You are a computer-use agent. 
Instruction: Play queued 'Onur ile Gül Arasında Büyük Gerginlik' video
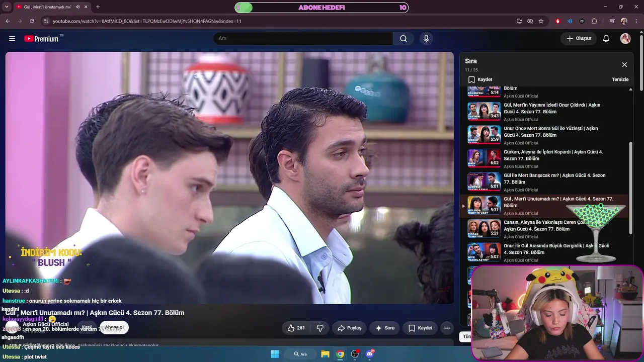tap(484, 252)
